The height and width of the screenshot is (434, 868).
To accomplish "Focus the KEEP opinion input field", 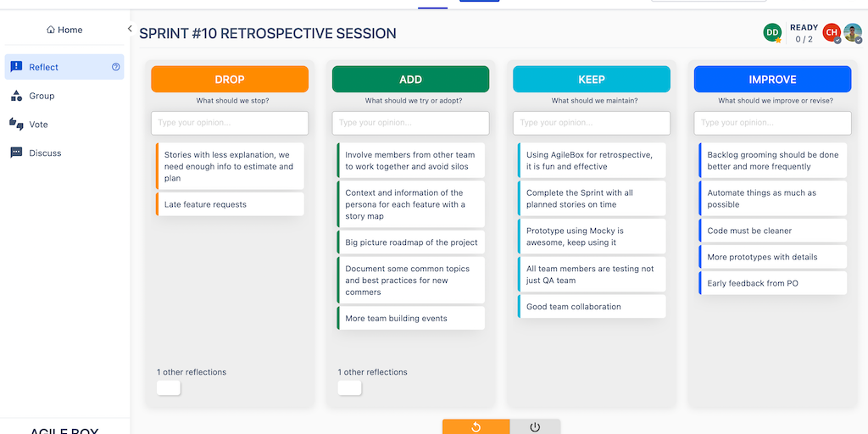I will coord(592,123).
